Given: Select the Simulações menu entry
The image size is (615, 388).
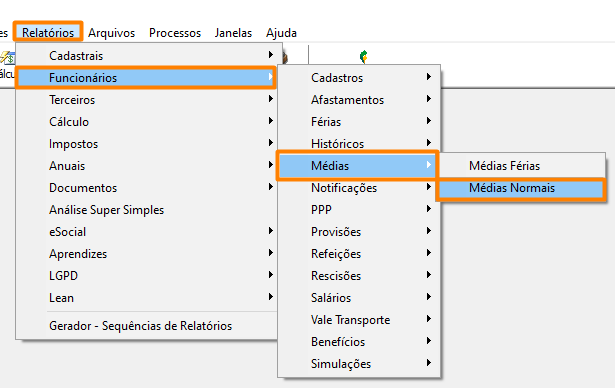Looking at the screenshot, I should [x=359, y=364].
